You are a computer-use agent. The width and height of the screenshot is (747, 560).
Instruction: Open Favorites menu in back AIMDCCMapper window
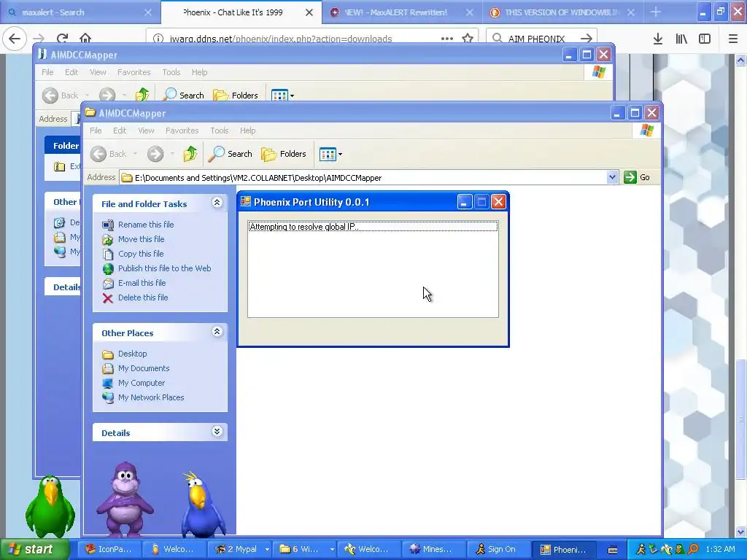134,72
